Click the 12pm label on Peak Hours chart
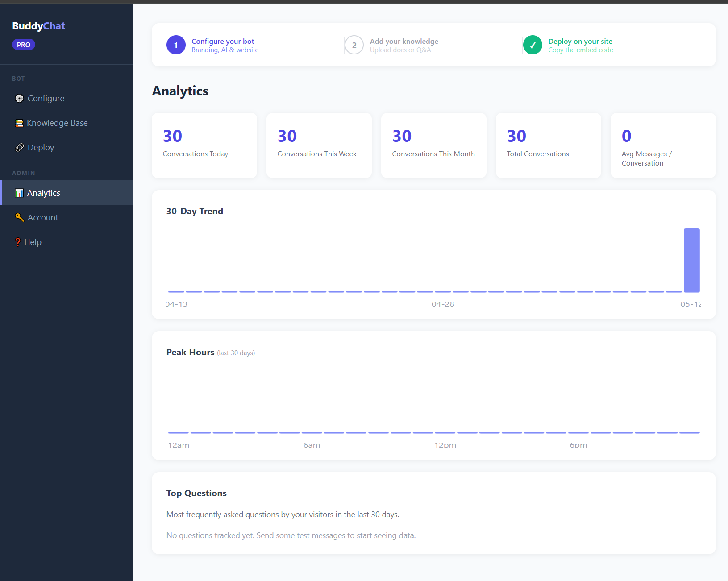 [x=445, y=445]
